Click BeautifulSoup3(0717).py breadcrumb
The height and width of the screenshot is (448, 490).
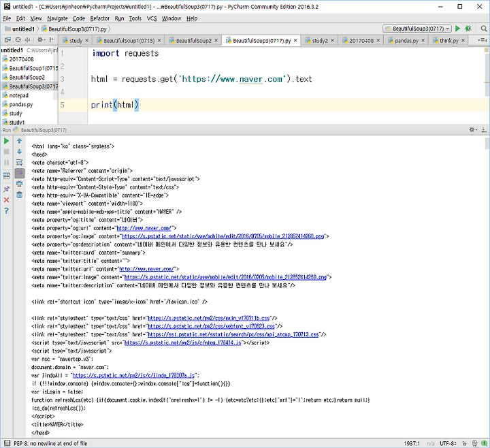pos(74,29)
